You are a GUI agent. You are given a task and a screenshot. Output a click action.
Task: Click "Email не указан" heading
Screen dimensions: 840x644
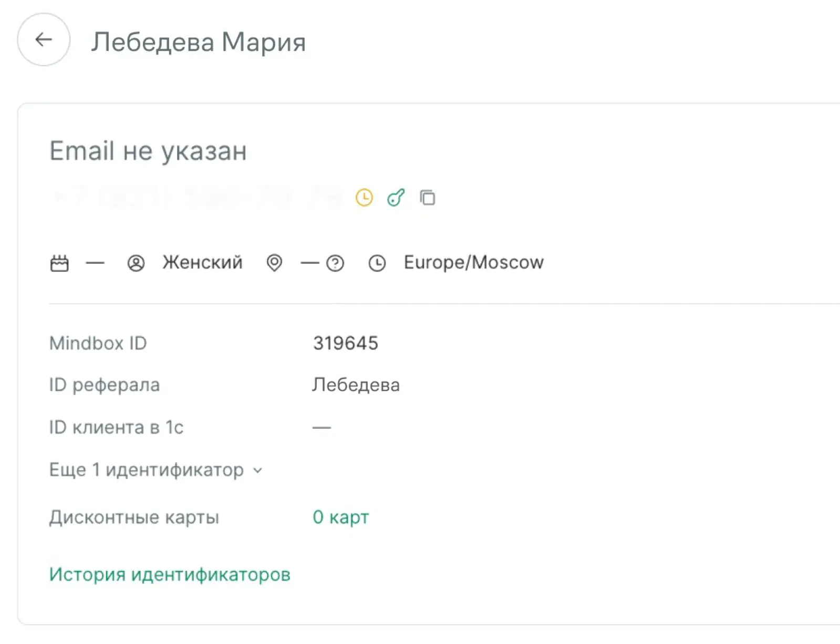(148, 151)
